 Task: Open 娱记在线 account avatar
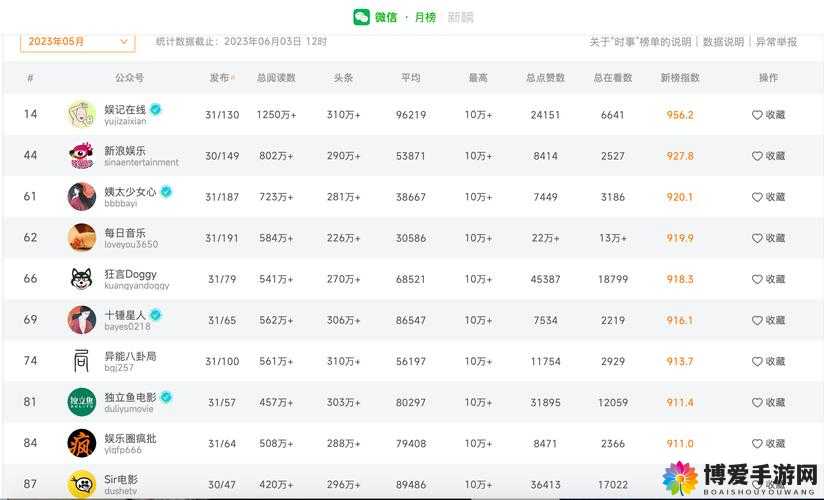tap(82, 114)
